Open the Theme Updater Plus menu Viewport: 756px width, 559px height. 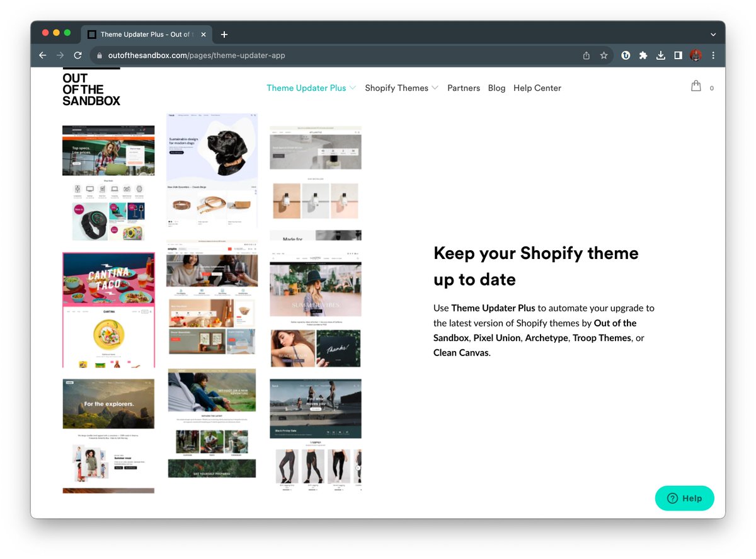pos(306,88)
